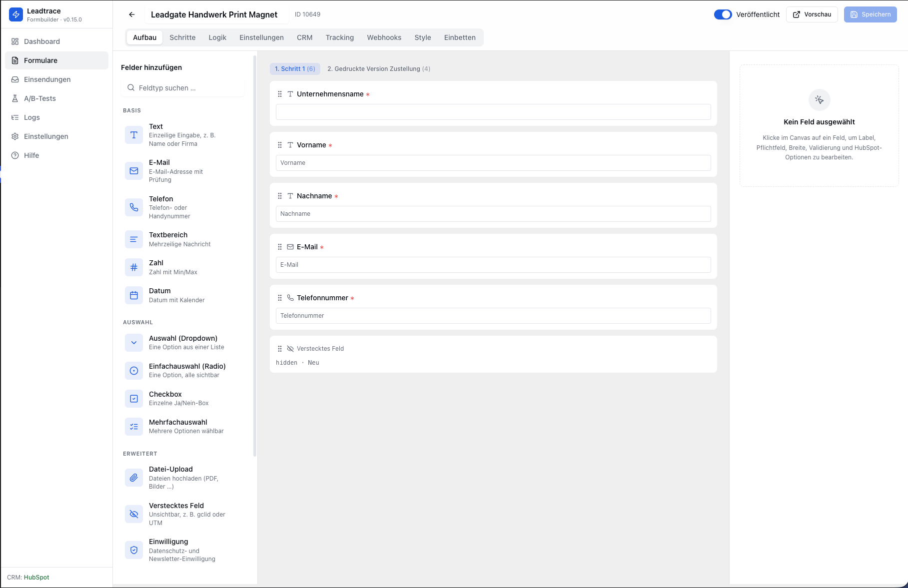The width and height of the screenshot is (908, 588).
Task: Switch to the Schritte tab
Action: click(182, 37)
